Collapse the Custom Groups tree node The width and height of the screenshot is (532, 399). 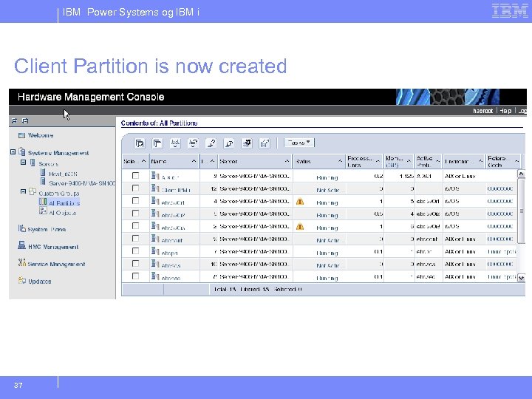(x=24, y=191)
